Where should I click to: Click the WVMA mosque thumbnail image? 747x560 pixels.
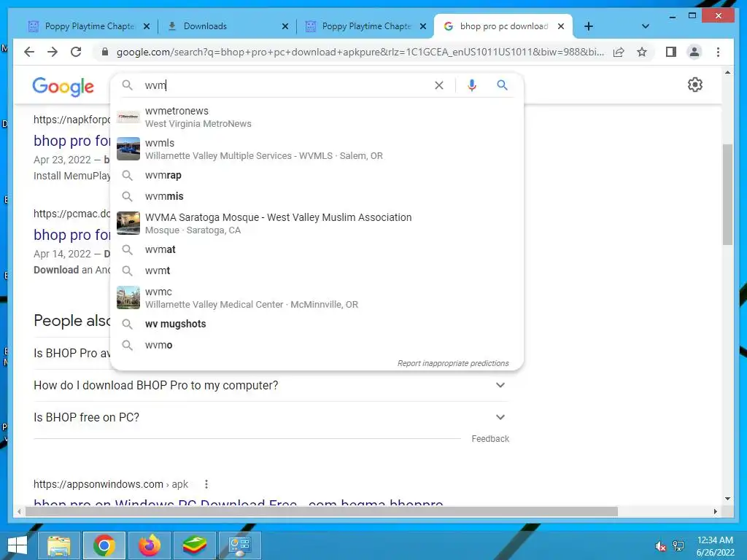128,223
